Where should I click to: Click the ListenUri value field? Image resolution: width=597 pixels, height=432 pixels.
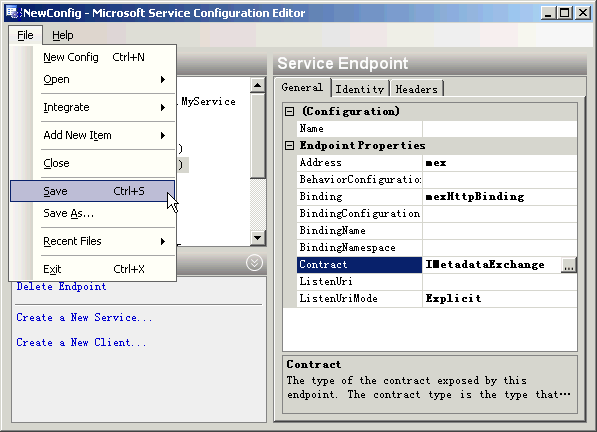[x=499, y=282]
